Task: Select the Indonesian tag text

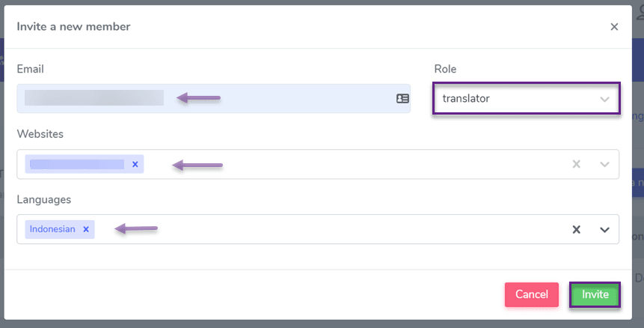Action: pyautogui.click(x=52, y=229)
